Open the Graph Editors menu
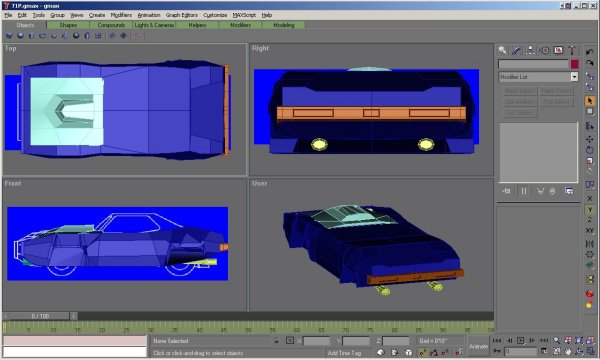 [182, 15]
